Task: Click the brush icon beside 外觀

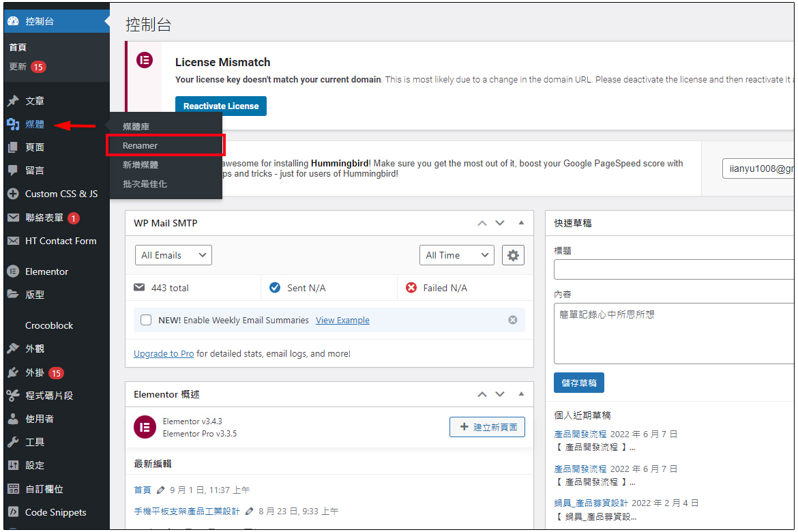Action: [x=13, y=349]
